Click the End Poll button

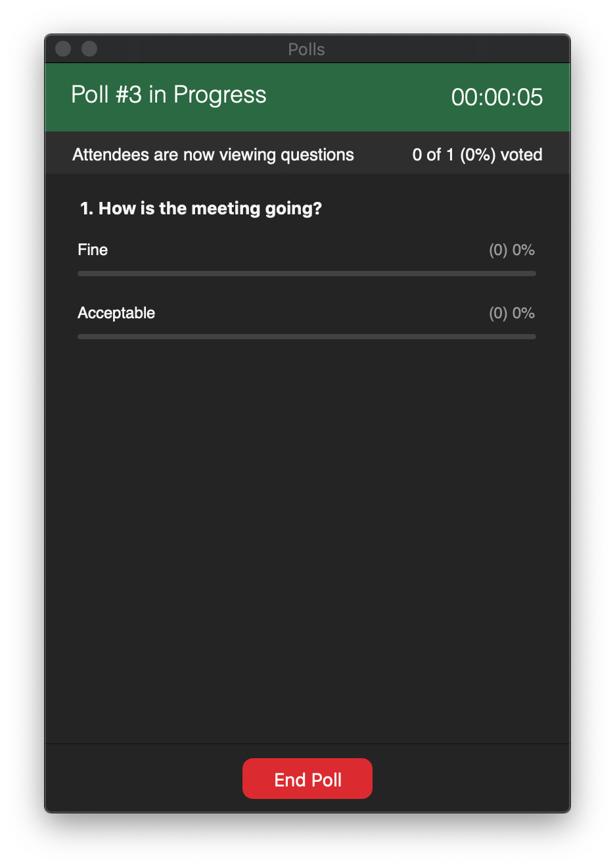307,779
